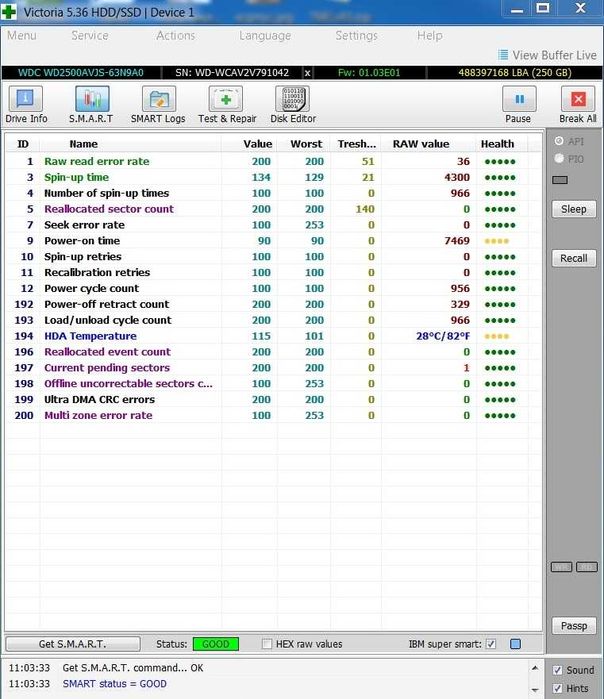Click the RAW value column header

[421, 144]
